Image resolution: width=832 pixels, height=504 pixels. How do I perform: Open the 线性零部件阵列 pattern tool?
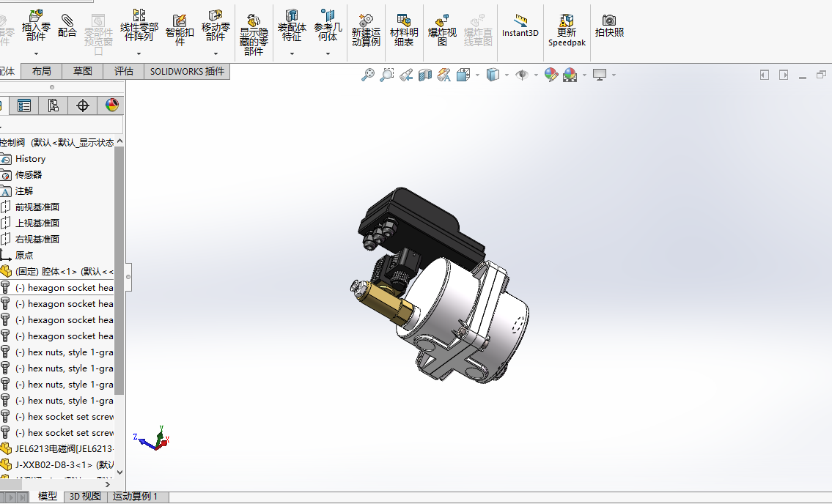139,25
